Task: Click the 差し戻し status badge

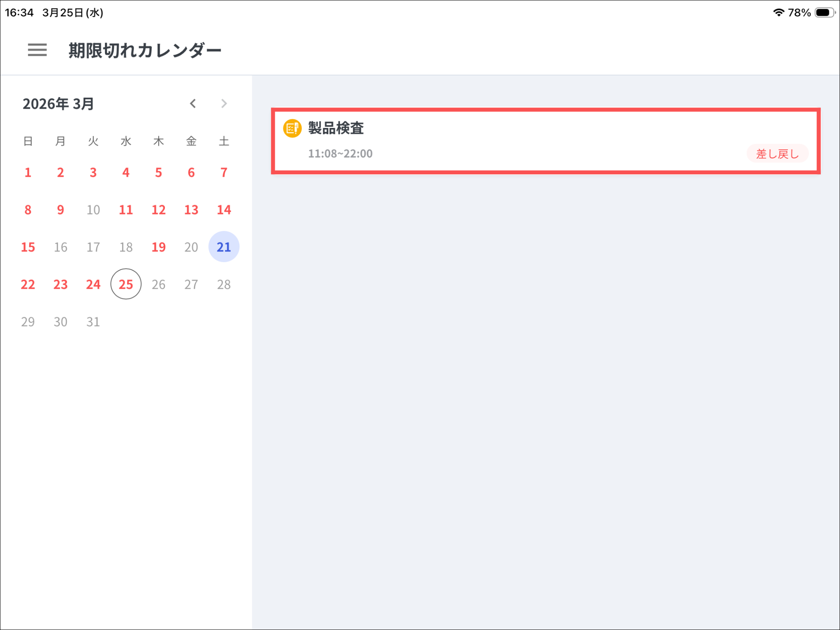Action: tap(777, 154)
